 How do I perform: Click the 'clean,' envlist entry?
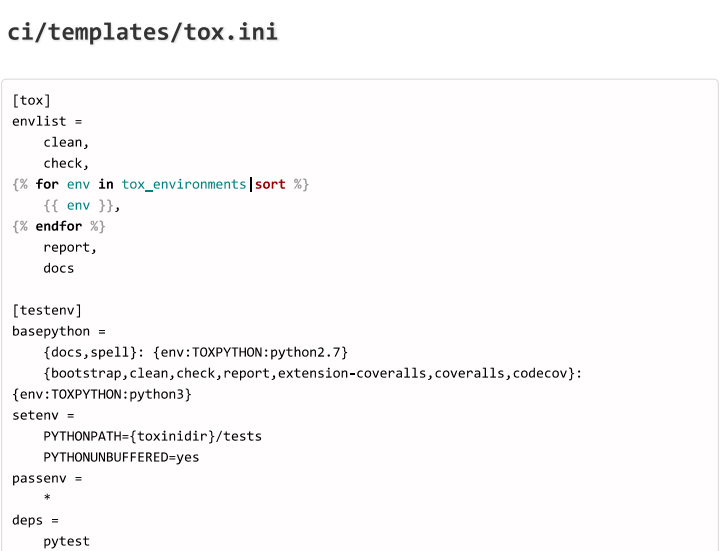click(x=66, y=142)
